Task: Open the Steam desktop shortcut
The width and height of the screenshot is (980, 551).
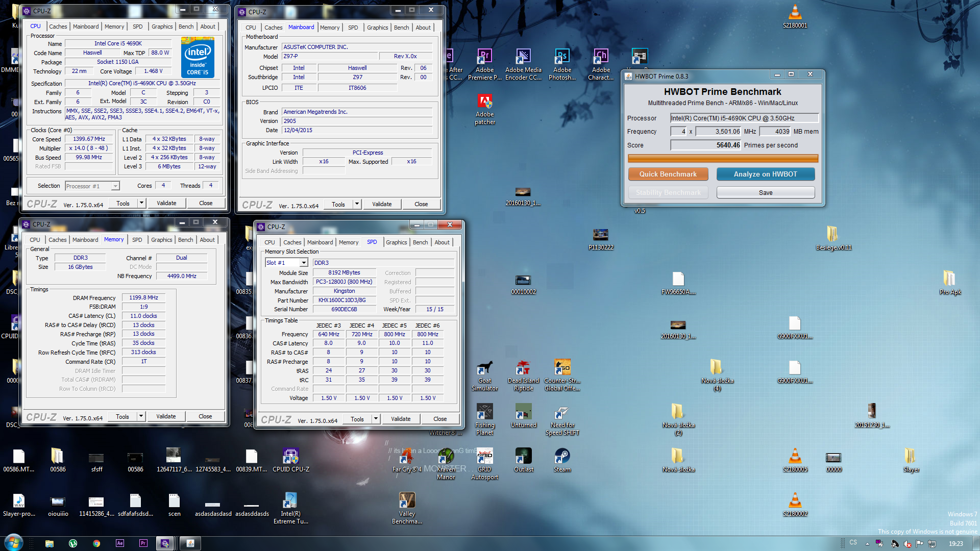Action: click(x=562, y=460)
